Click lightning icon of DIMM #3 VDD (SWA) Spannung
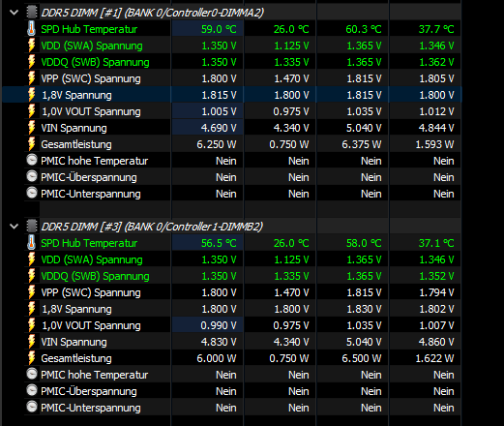The height and width of the screenshot is (426, 504). coord(32,259)
